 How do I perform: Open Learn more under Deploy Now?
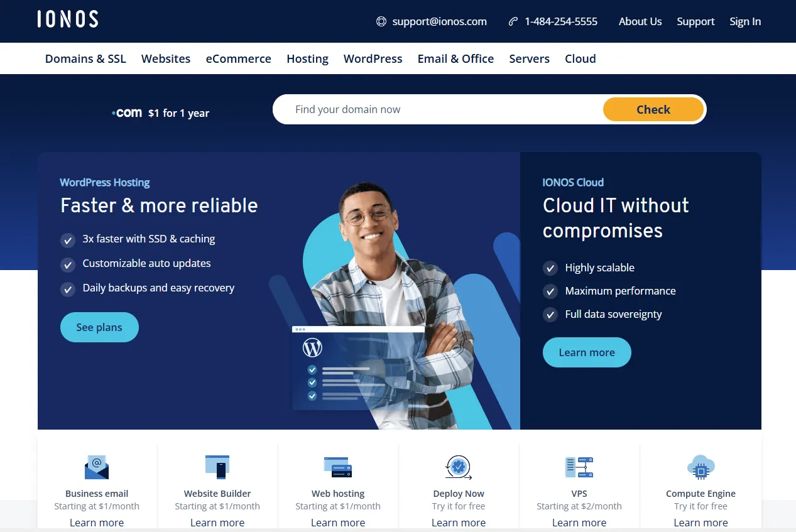[x=458, y=522]
